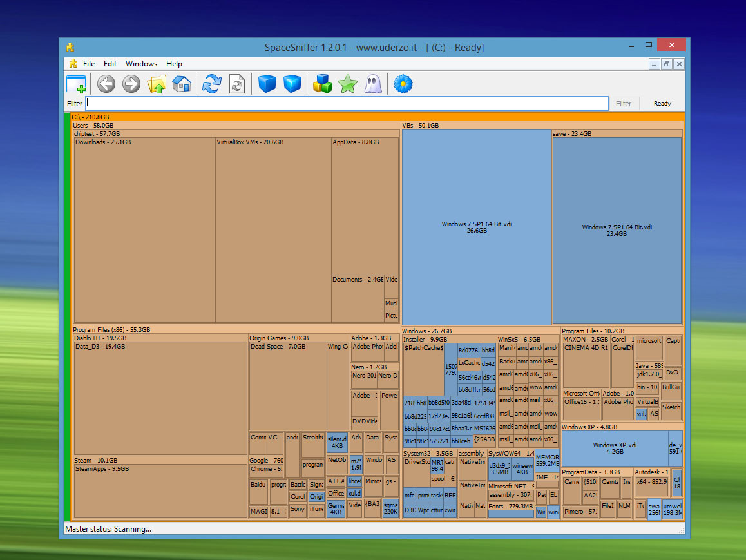Click the first blue cube icon
Viewport: 746px width, 560px height.
pyautogui.click(x=267, y=84)
